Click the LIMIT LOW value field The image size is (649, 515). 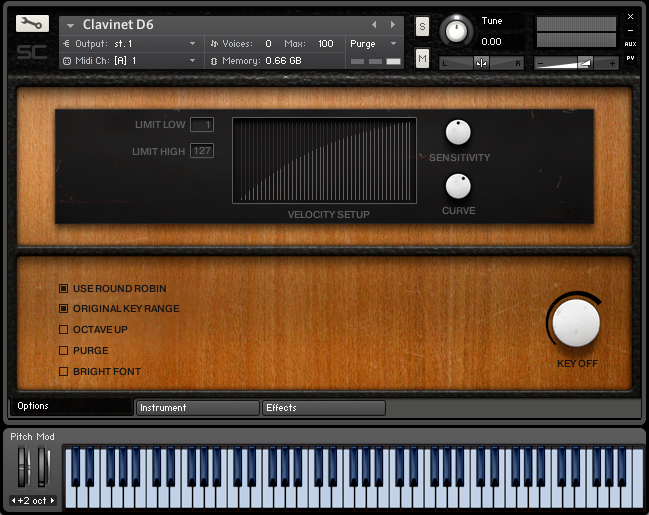coord(202,124)
